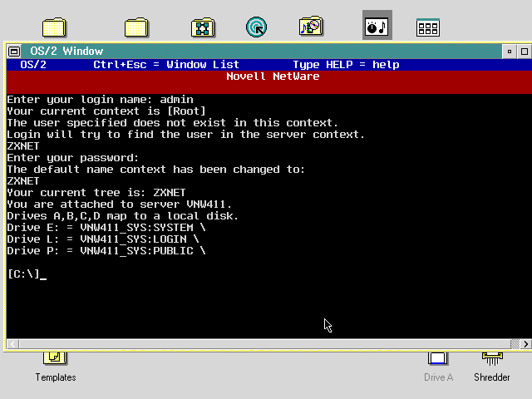Viewport: 532px width, 399px height.
Task: Click the 'Ctrl+Esc = Window List' text
Action: (x=166, y=65)
